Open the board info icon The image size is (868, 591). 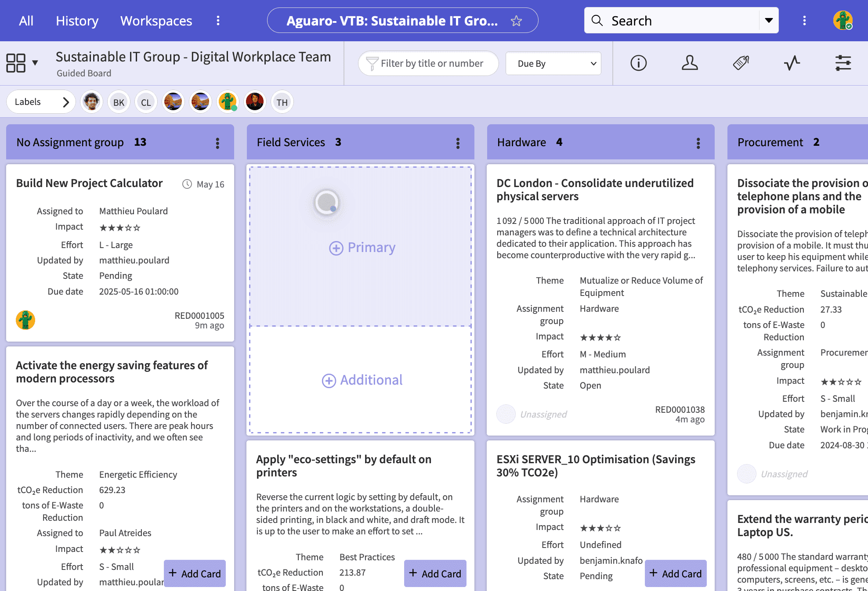(638, 63)
